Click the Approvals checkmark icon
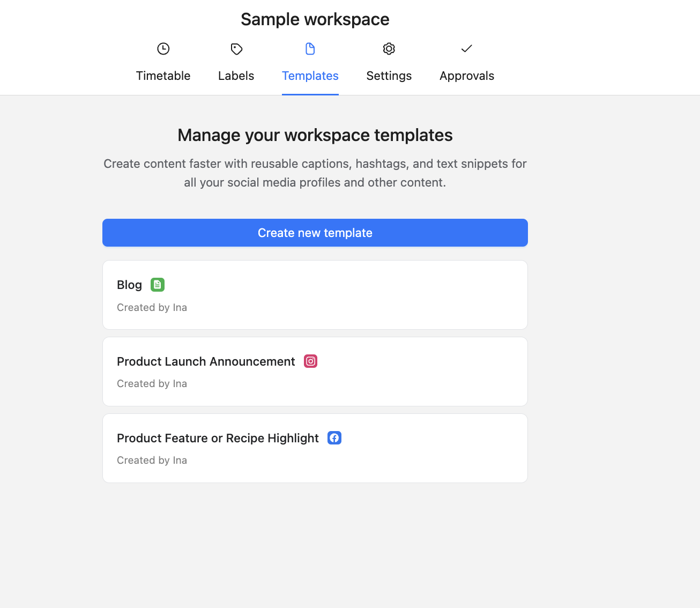700x608 pixels. click(x=467, y=49)
